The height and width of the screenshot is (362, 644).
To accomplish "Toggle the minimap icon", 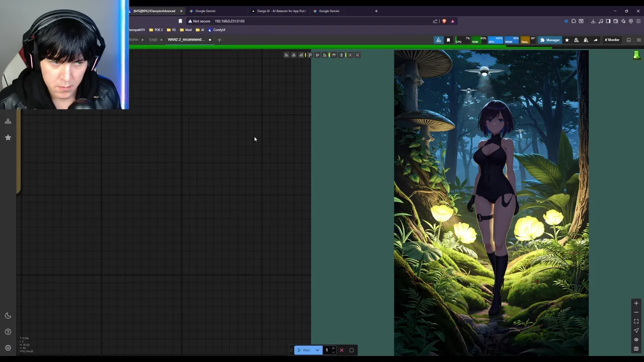I will click(636, 348).
